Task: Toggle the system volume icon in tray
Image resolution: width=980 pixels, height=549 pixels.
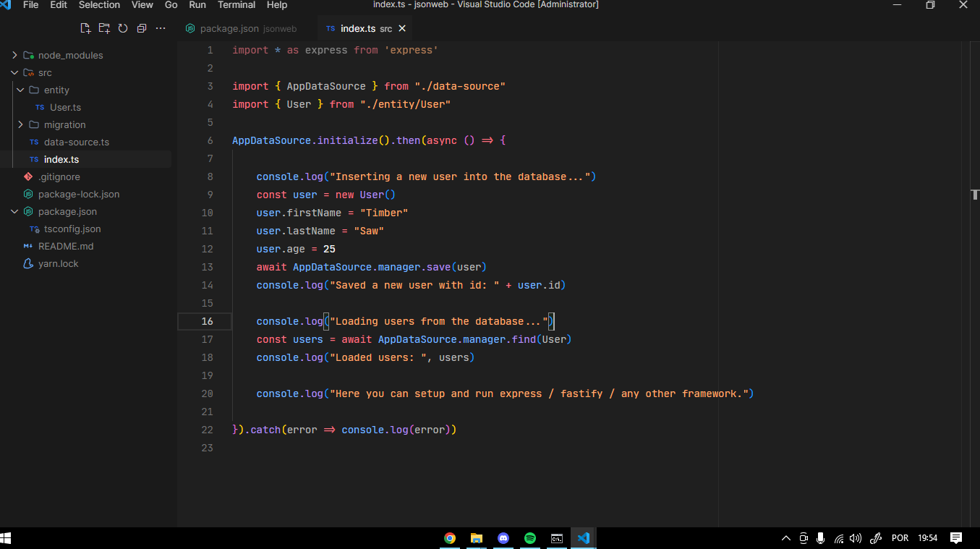Action: pyautogui.click(x=856, y=538)
